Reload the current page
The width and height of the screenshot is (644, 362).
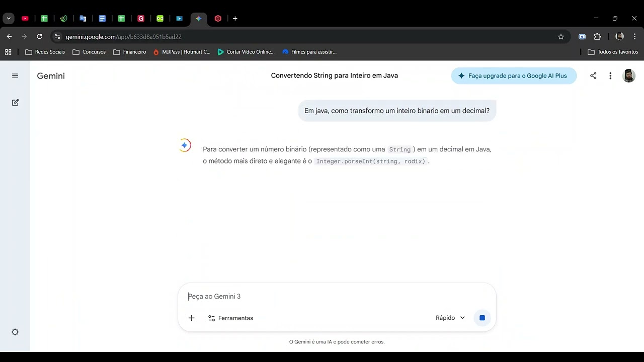click(x=39, y=37)
